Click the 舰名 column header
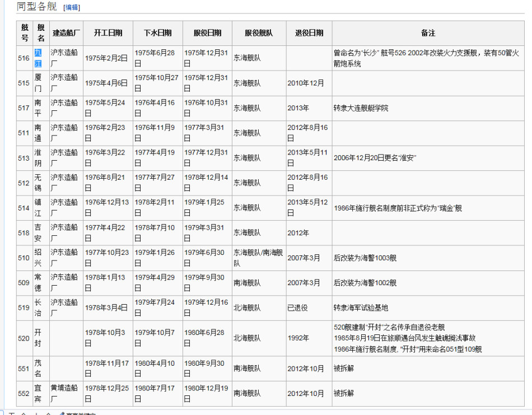Screen dimensions: 532x415 [x=40, y=33]
